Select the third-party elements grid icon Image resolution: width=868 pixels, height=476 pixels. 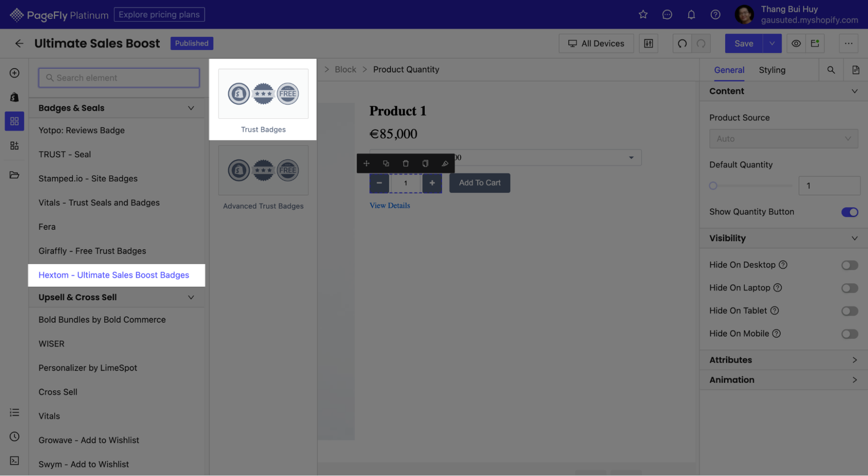tap(14, 121)
